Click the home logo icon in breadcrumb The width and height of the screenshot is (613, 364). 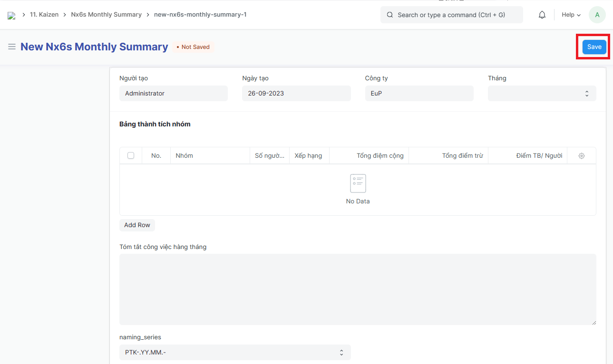click(11, 15)
